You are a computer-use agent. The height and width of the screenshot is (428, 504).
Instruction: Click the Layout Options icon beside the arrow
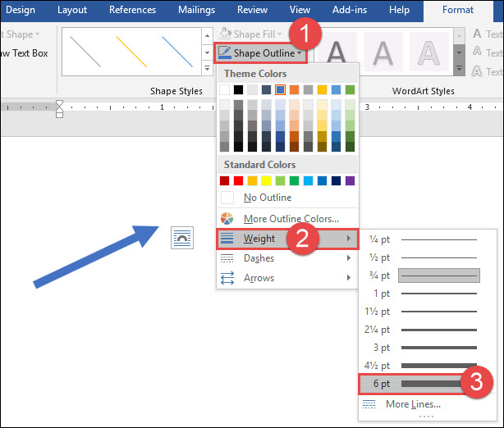coord(182,238)
